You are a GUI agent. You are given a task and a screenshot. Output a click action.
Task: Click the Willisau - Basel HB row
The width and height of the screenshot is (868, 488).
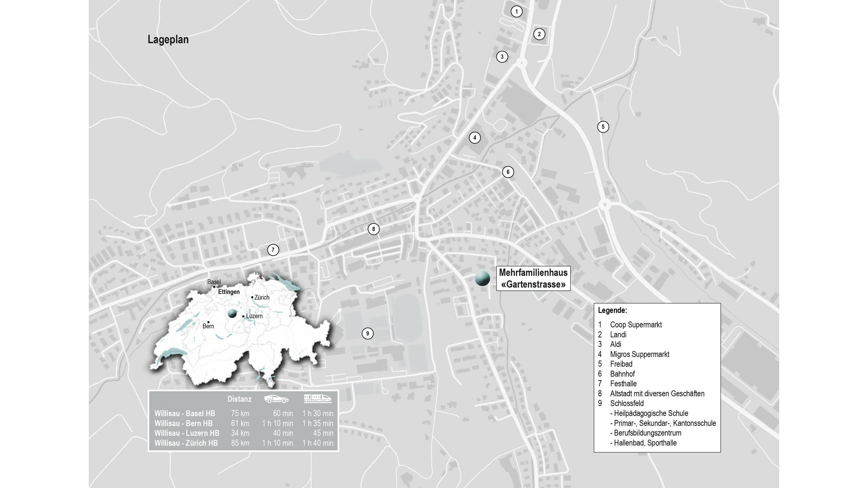pos(185,413)
